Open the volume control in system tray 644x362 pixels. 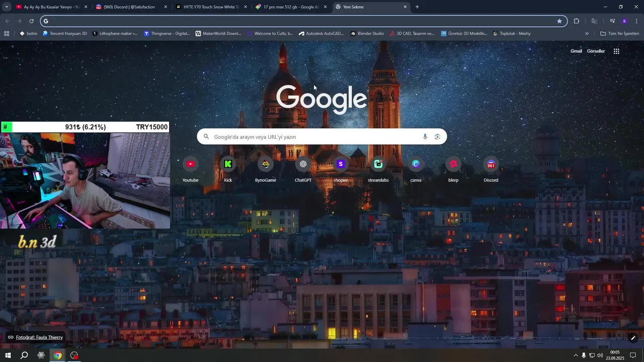[x=600, y=355]
